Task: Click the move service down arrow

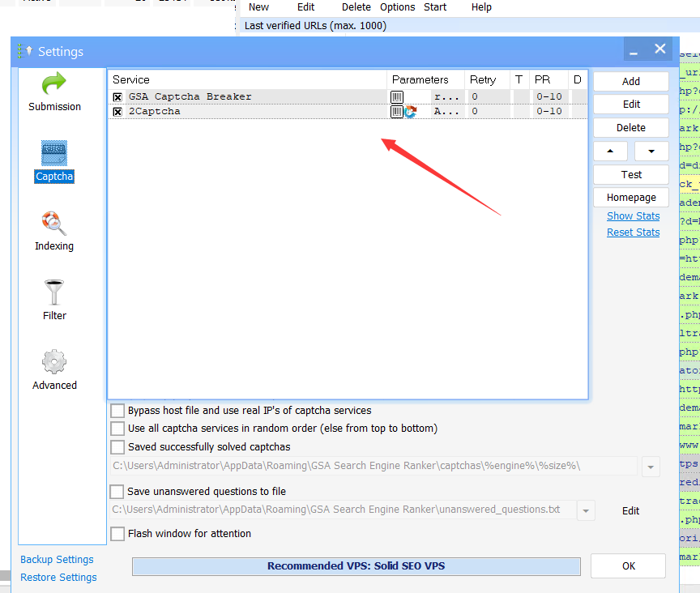Action: click(651, 151)
